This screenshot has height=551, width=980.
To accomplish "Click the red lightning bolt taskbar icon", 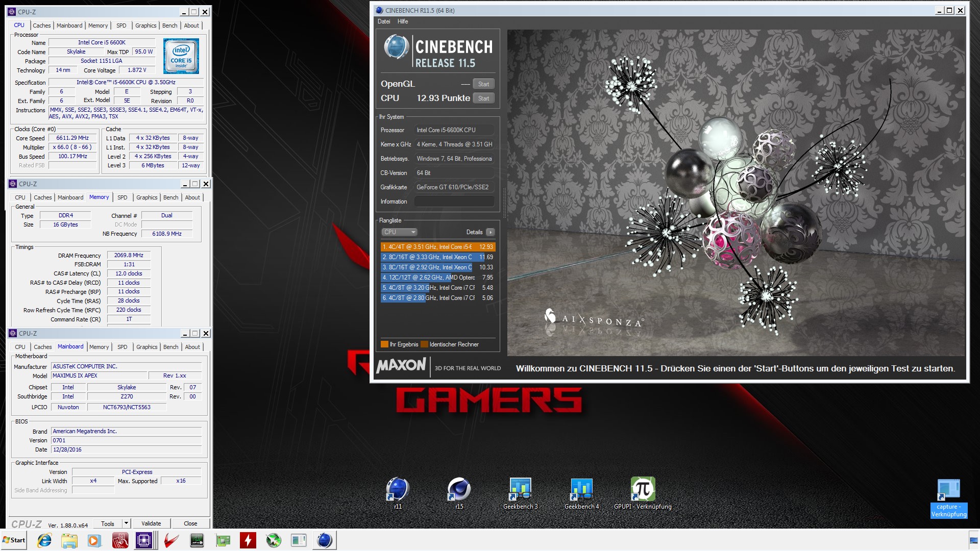I will click(248, 540).
